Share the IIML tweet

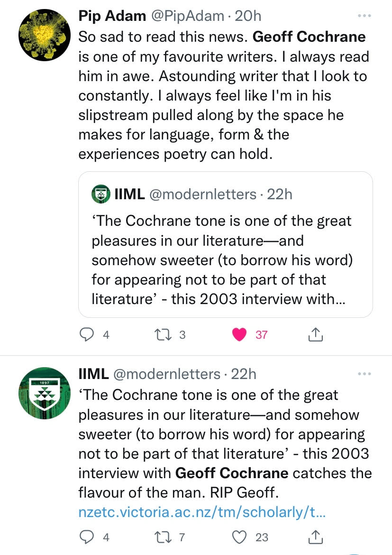click(x=315, y=537)
